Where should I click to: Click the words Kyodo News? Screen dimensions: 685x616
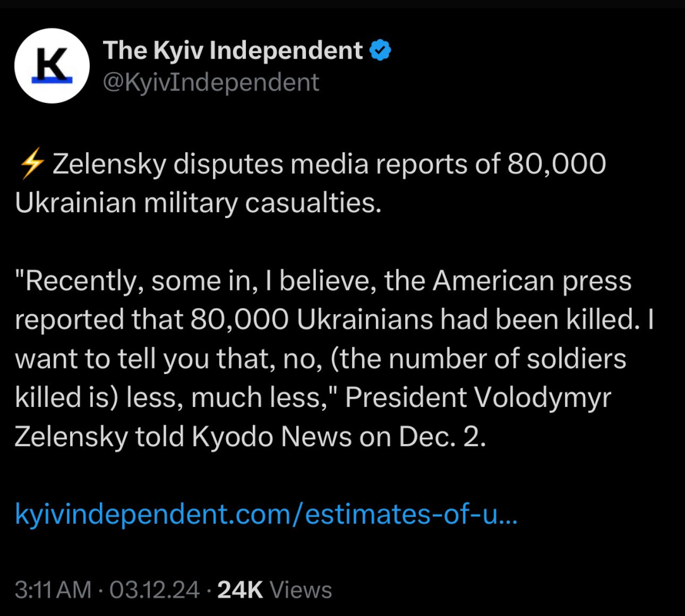[271, 436]
